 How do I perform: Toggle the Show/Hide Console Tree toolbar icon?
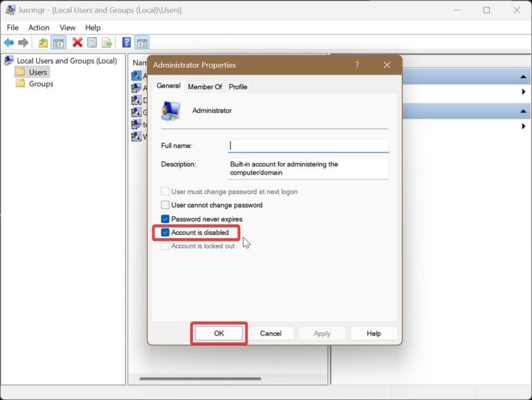tap(59, 43)
